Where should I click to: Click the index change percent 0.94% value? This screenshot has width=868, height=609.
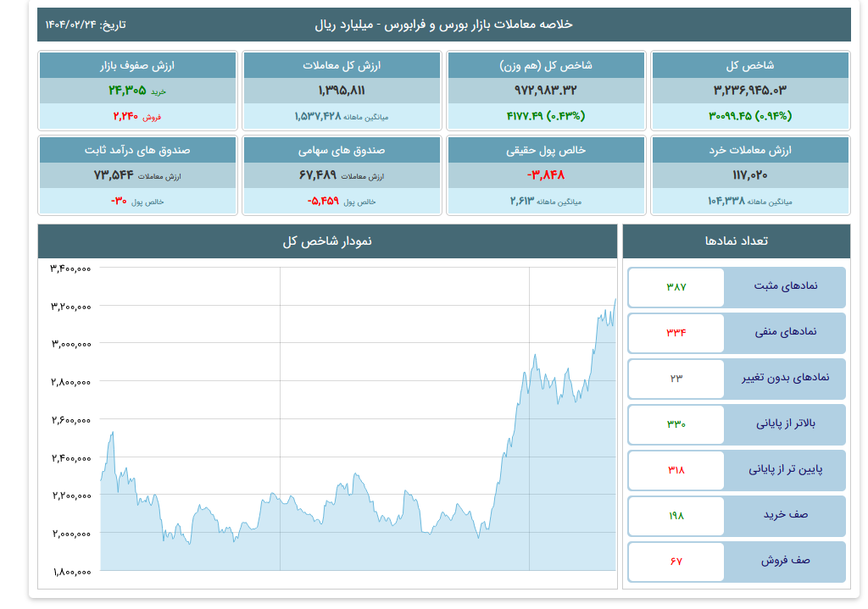point(773,116)
